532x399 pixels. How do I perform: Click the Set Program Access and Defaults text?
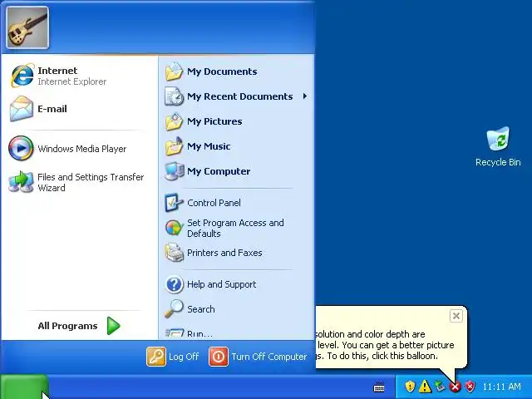[235, 228]
